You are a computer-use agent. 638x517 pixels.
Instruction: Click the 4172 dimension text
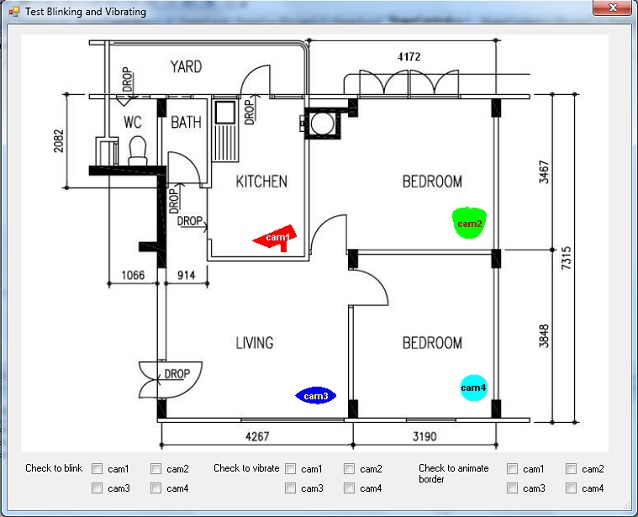(x=409, y=57)
